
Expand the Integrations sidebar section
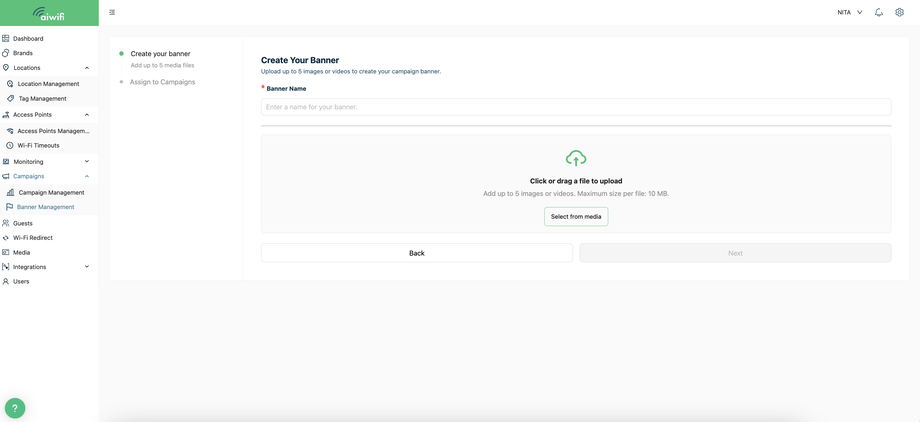[87, 267]
